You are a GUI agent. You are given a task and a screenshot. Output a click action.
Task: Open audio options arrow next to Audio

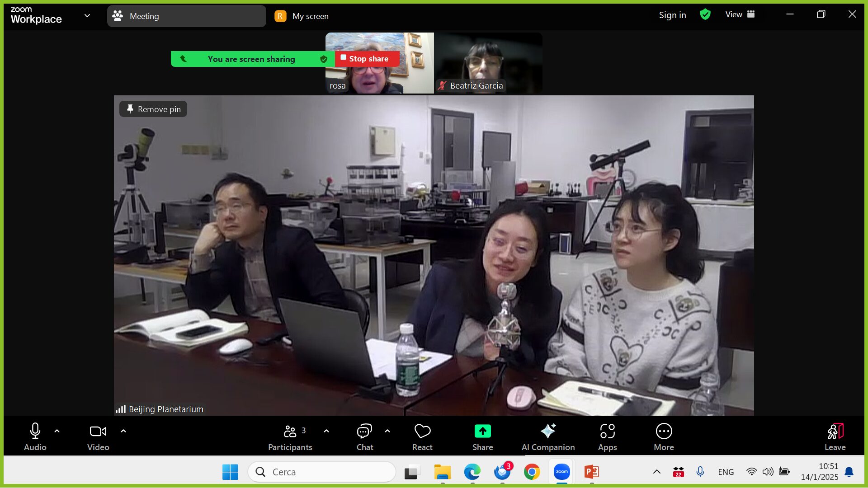coord(57,431)
